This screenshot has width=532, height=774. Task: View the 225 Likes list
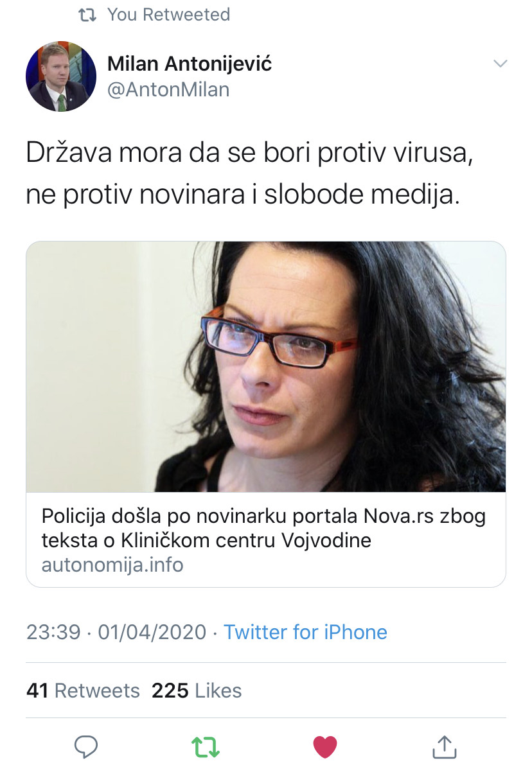197,690
